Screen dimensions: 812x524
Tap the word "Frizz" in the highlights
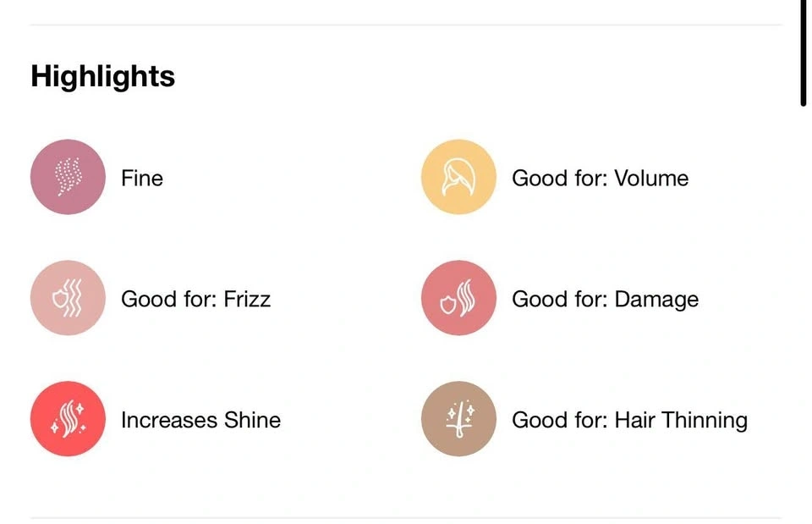click(x=246, y=300)
